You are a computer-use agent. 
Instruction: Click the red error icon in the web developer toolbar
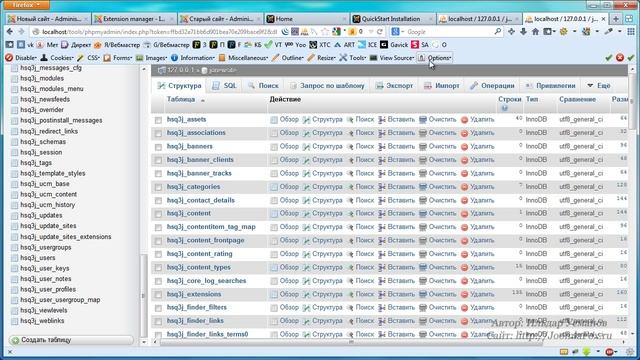pos(620,58)
